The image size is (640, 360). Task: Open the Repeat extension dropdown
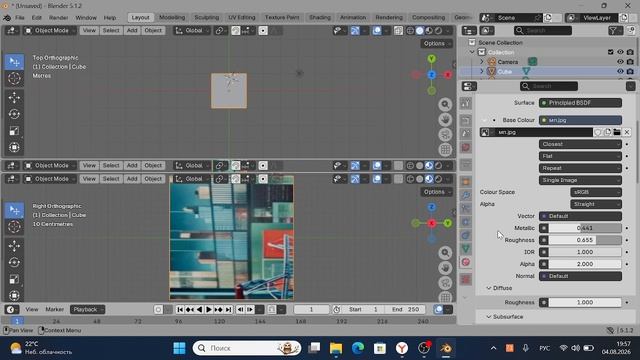580,168
